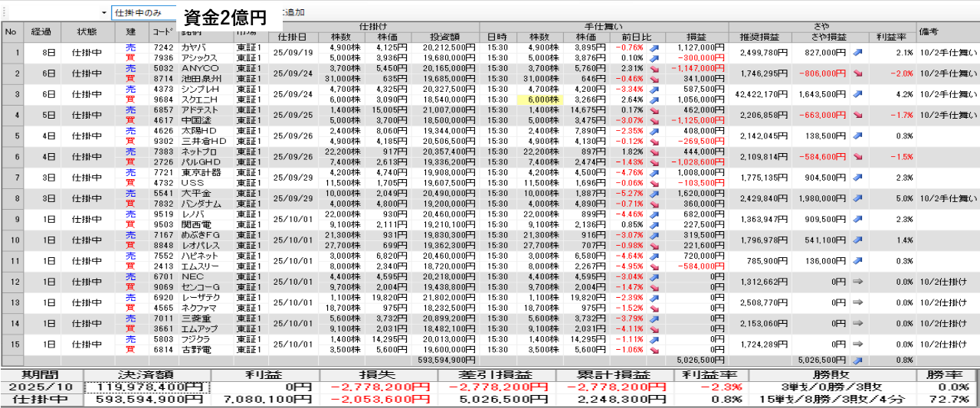
Task: Click the 利益率 column header
Action: tap(892, 37)
